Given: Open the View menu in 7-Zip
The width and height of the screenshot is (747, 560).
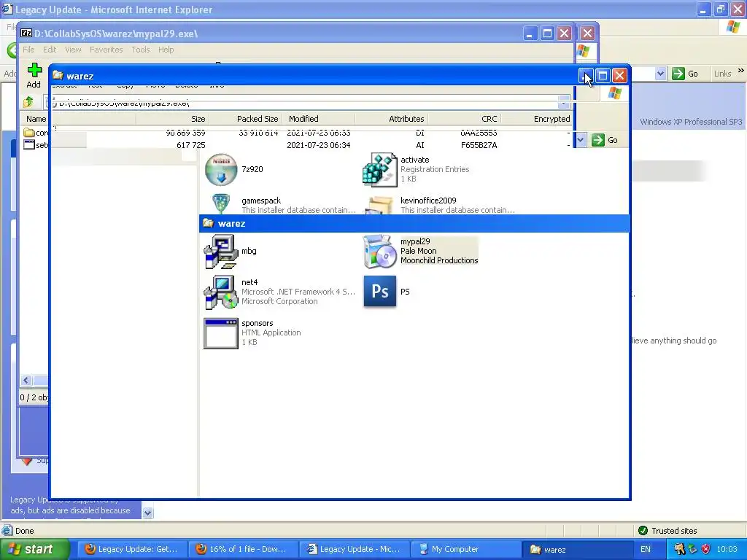Looking at the screenshot, I should 73,50.
